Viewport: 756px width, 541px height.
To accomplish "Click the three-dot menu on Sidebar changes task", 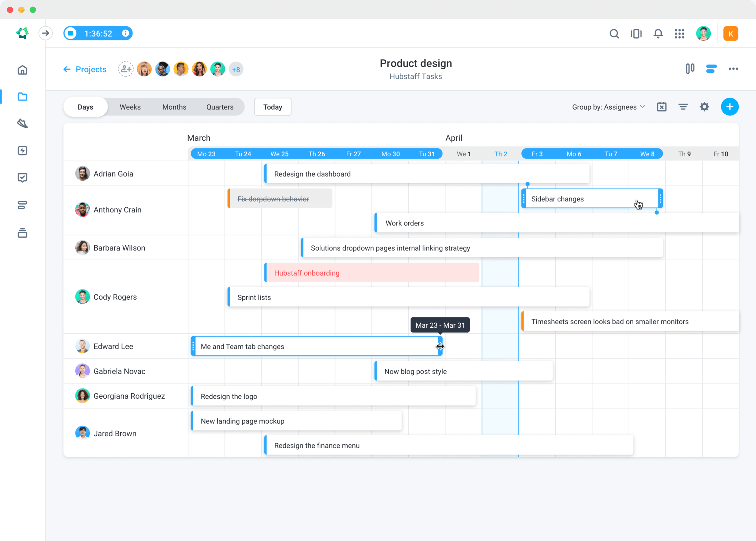I will pos(660,198).
